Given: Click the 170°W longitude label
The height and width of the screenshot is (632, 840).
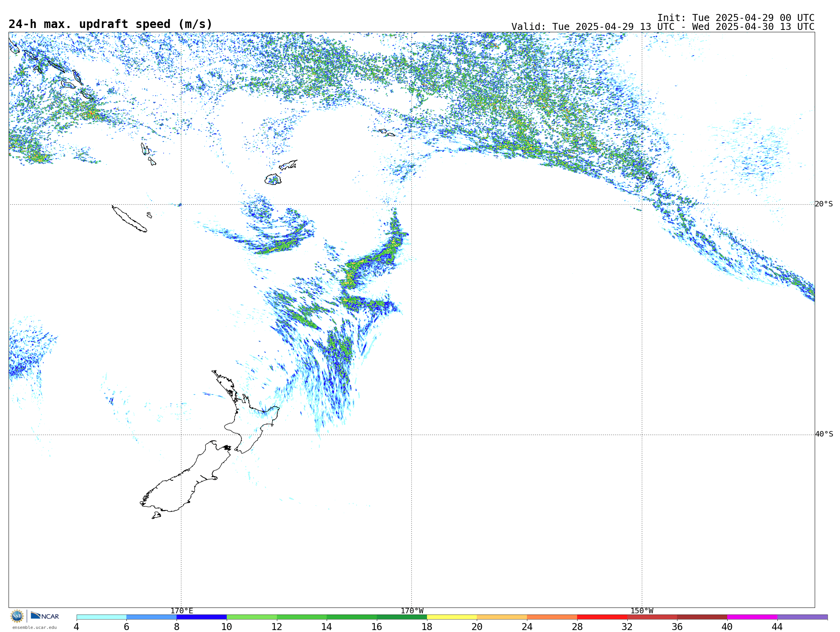Looking at the screenshot, I should [412, 611].
